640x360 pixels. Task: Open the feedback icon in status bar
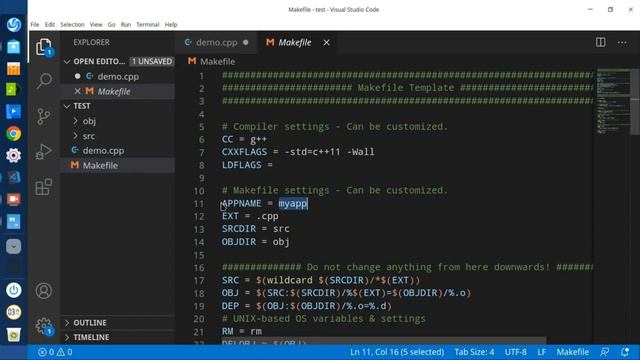pos(604,352)
